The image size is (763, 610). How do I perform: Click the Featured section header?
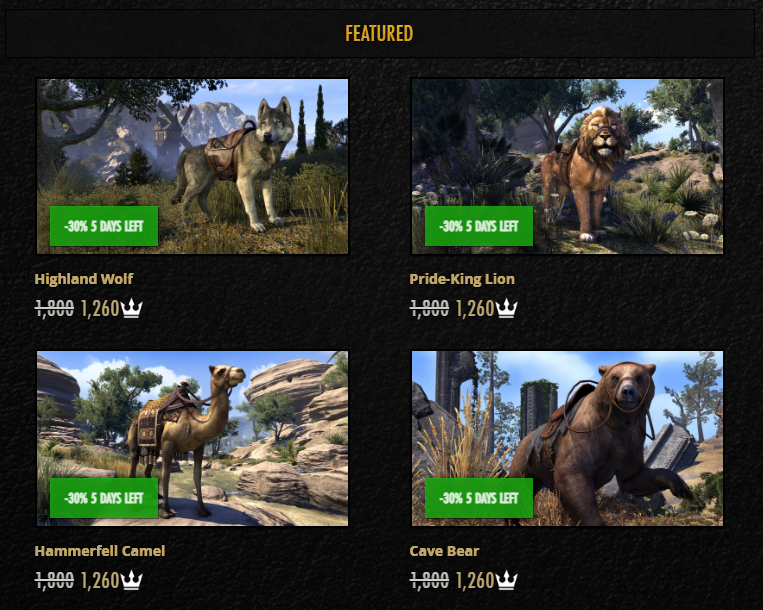point(380,34)
